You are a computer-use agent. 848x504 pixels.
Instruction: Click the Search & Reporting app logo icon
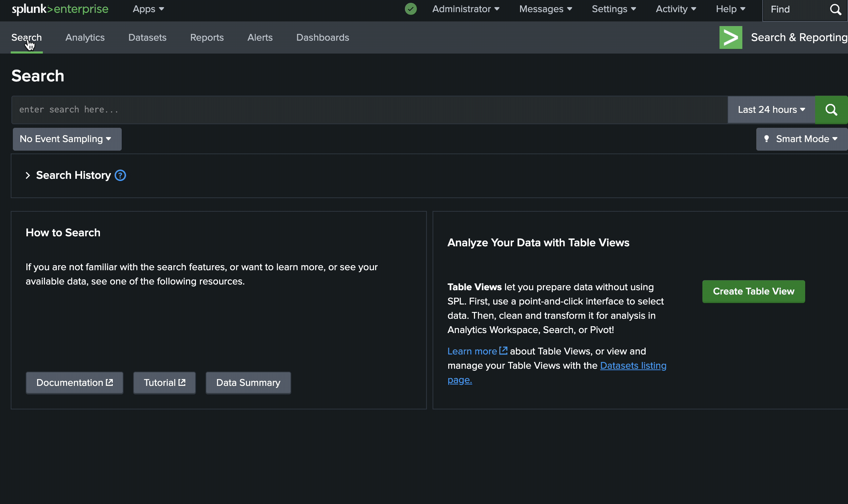pos(731,37)
